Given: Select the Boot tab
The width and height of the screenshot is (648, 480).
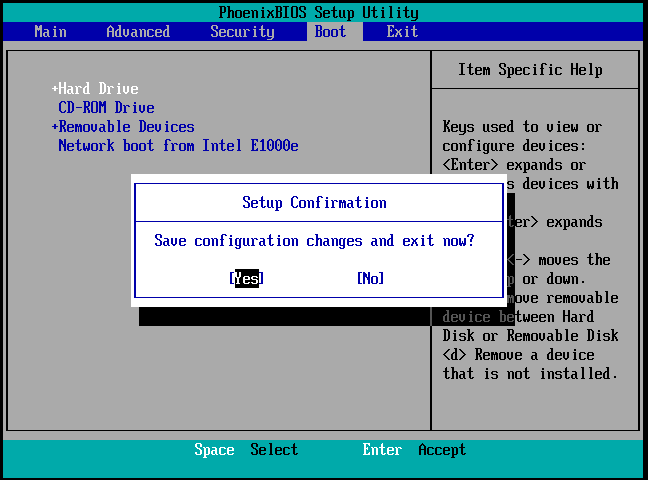Looking at the screenshot, I should (330, 32).
